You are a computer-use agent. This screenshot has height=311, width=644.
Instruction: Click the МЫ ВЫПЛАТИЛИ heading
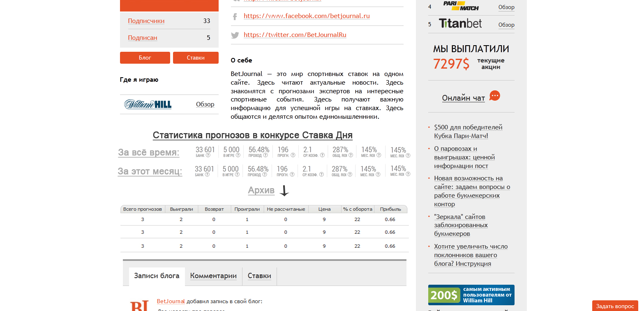click(471, 49)
